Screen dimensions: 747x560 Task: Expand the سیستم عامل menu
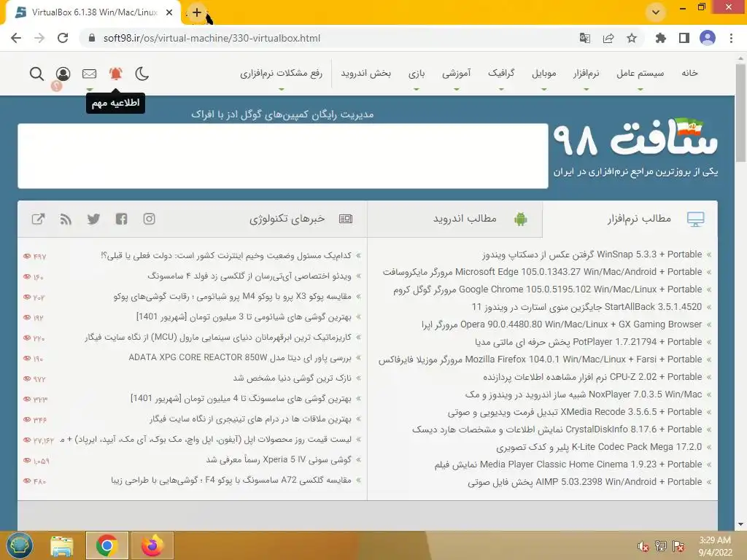(640, 73)
